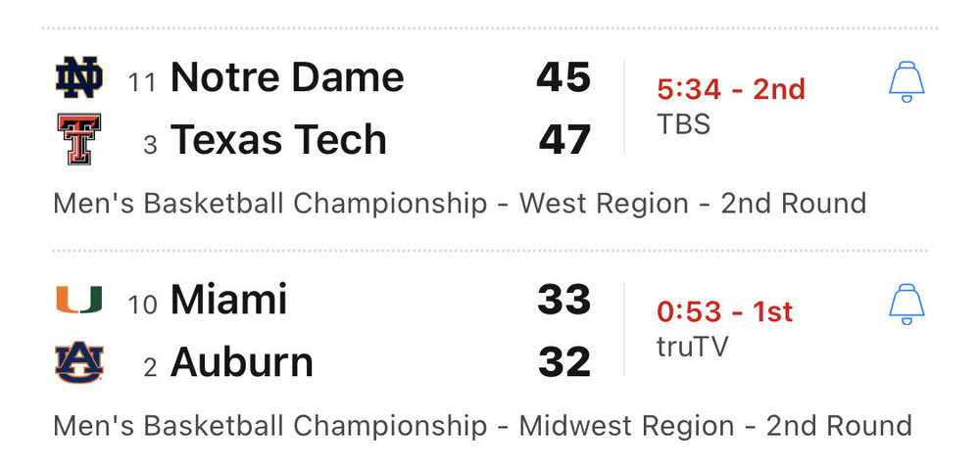Select the Texas Tech team name

[x=278, y=141]
